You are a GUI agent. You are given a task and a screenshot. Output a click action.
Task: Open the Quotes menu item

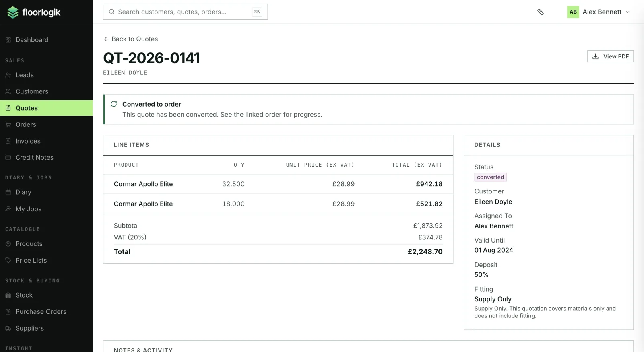point(46,108)
